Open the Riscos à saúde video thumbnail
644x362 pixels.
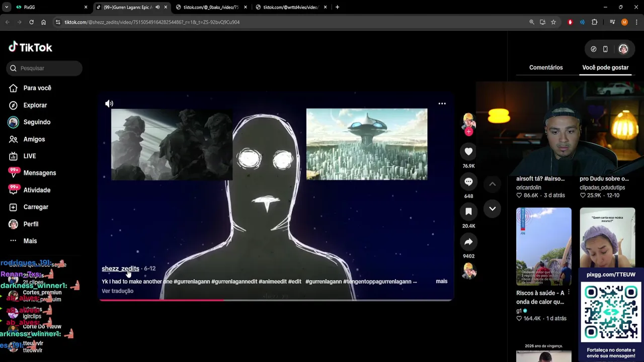coord(543,246)
